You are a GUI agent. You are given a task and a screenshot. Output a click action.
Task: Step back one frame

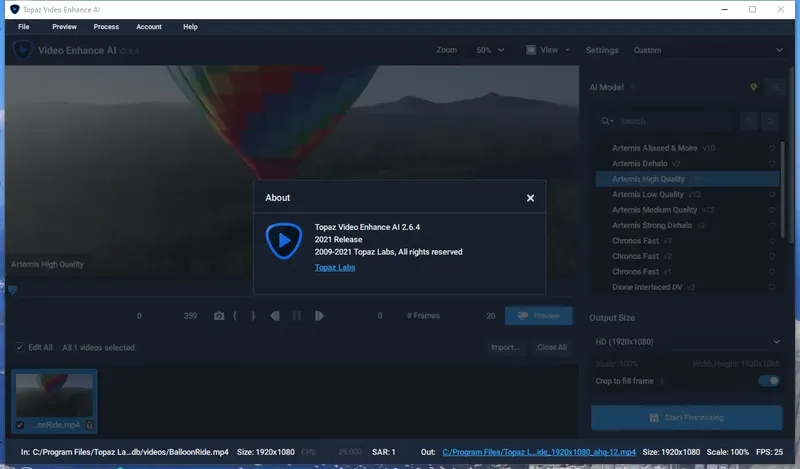pyautogui.click(x=275, y=316)
